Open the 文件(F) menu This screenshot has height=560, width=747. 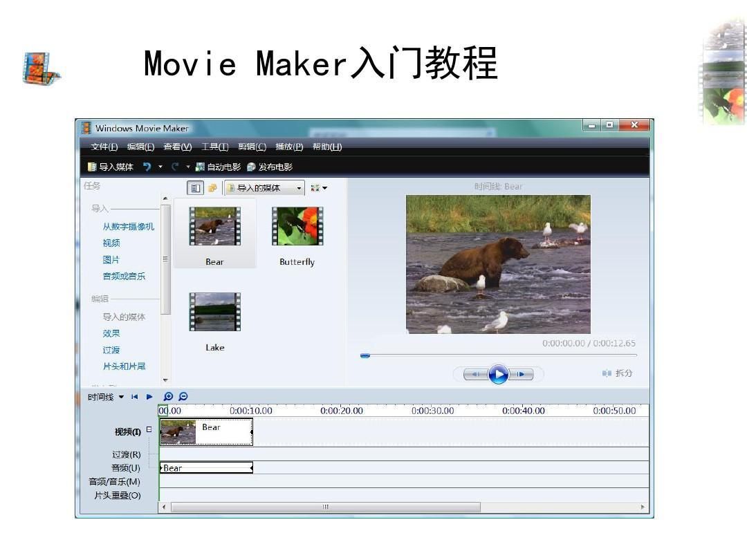[x=104, y=147]
